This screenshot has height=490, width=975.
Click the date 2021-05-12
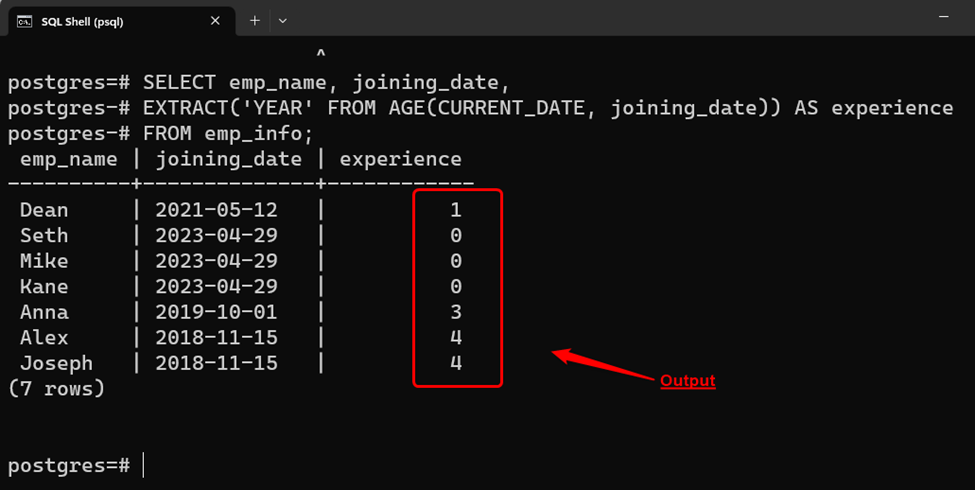click(216, 210)
